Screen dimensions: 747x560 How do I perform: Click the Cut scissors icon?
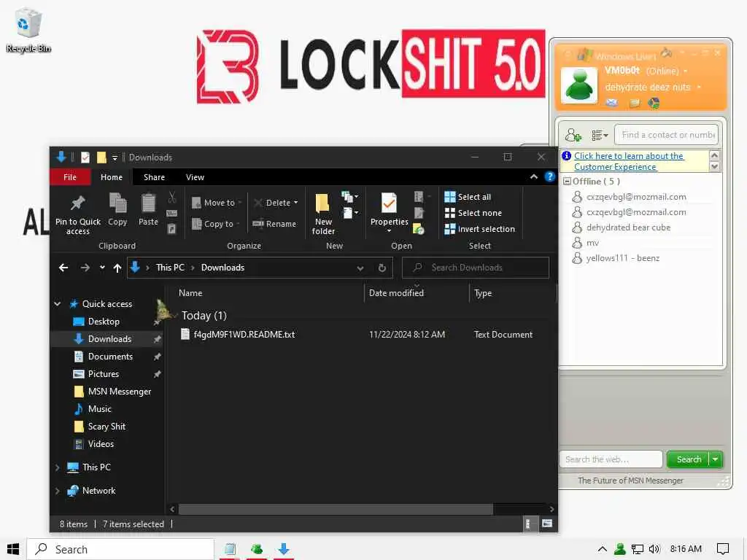click(172, 197)
